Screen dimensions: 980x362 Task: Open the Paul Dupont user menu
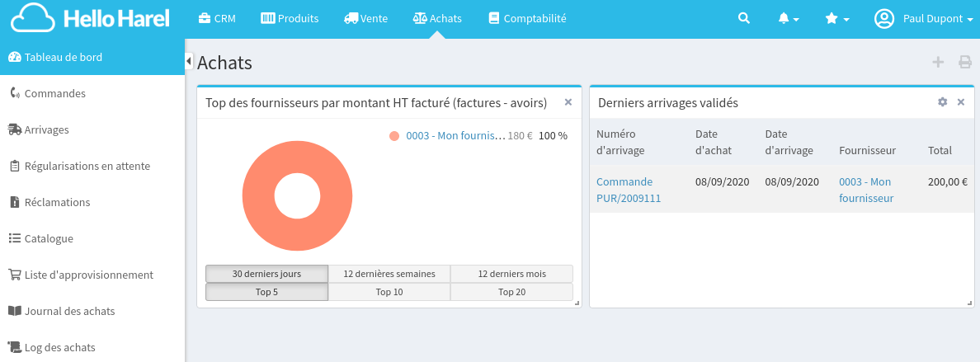click(924, 18)
